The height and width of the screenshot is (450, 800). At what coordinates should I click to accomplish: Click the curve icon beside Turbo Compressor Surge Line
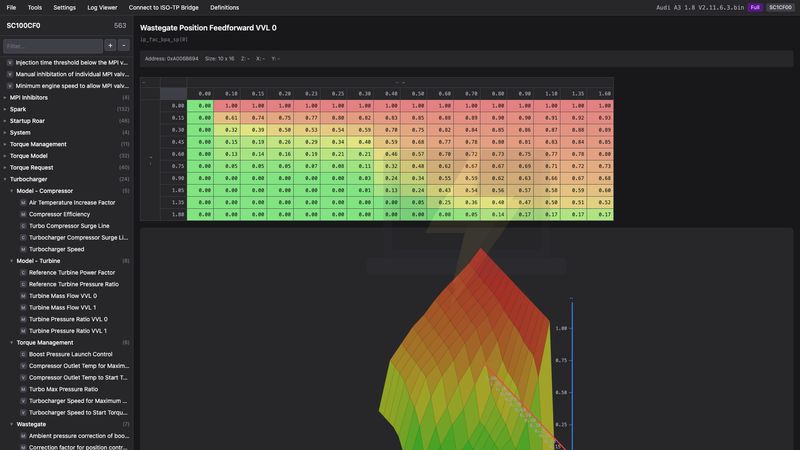point(23,226)
